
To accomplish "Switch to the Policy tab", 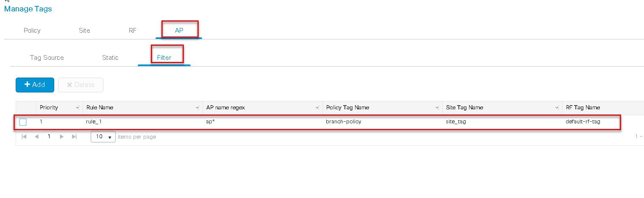I will 32,31.
